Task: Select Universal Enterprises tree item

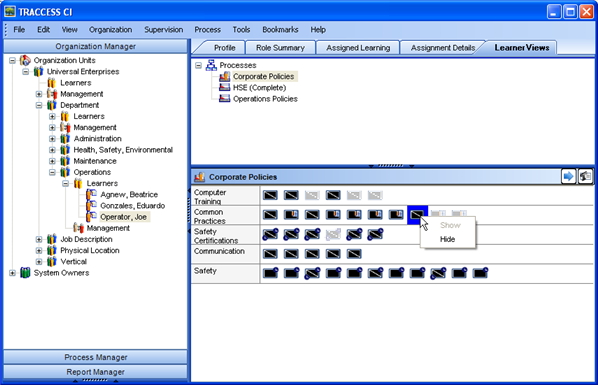Action: point(83,71)
